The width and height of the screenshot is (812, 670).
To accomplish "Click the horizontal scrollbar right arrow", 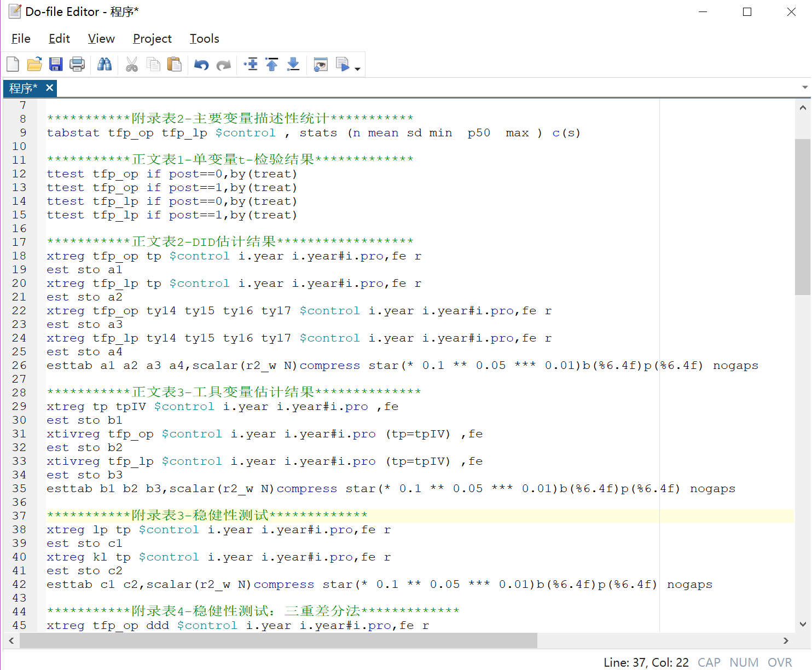I will 786,640.
